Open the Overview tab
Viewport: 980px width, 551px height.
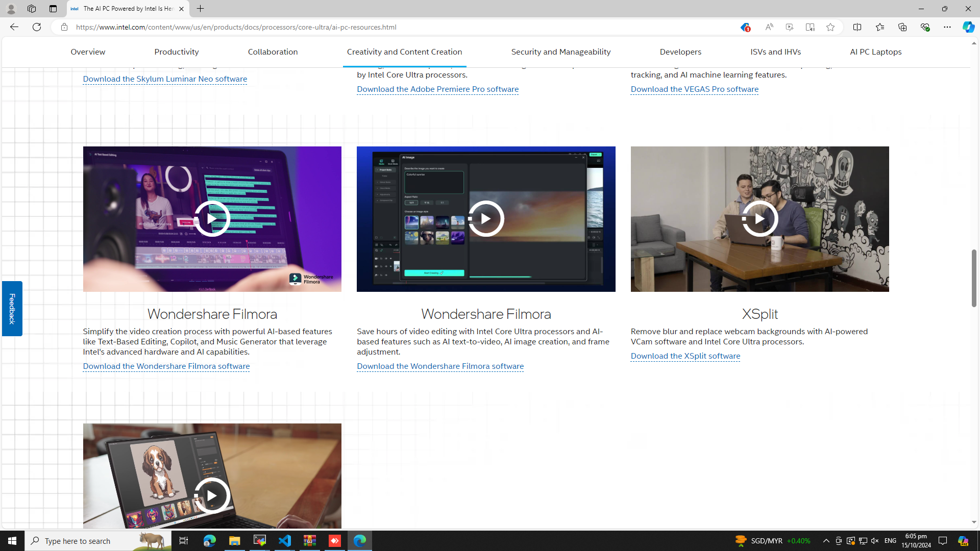coord(88,52)
